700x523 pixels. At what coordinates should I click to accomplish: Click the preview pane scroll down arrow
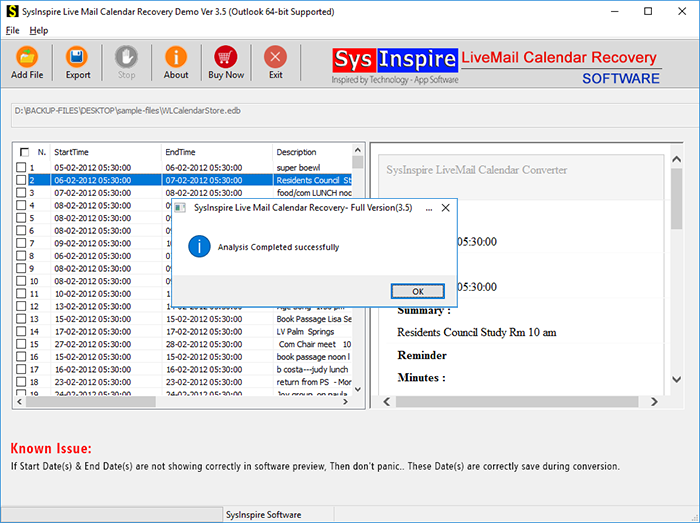click(676, 379)
